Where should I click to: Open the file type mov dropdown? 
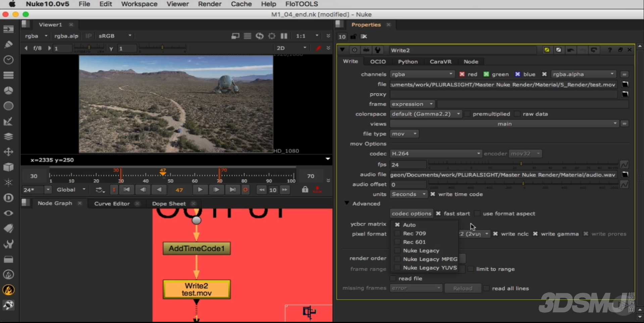pyautogui.click(x=404, y=134)
